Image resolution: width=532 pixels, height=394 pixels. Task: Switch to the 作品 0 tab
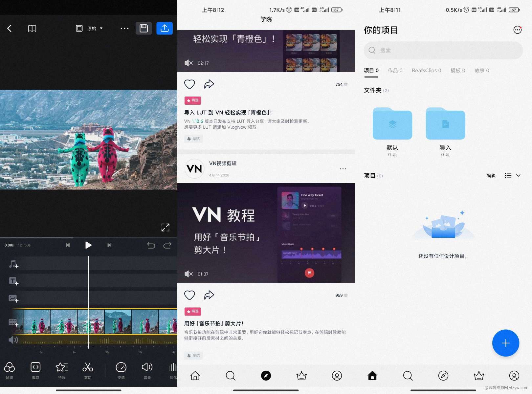coord(395,71)
